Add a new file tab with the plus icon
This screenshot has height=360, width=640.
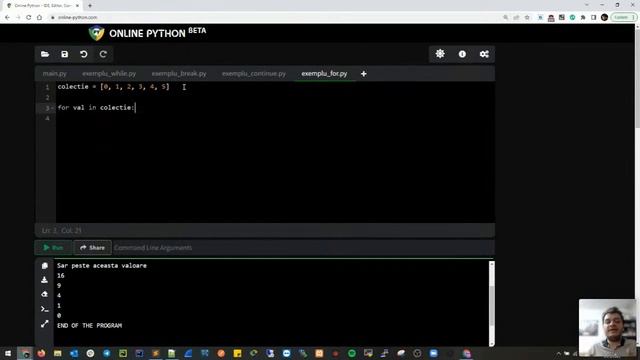tap(364, 74)
